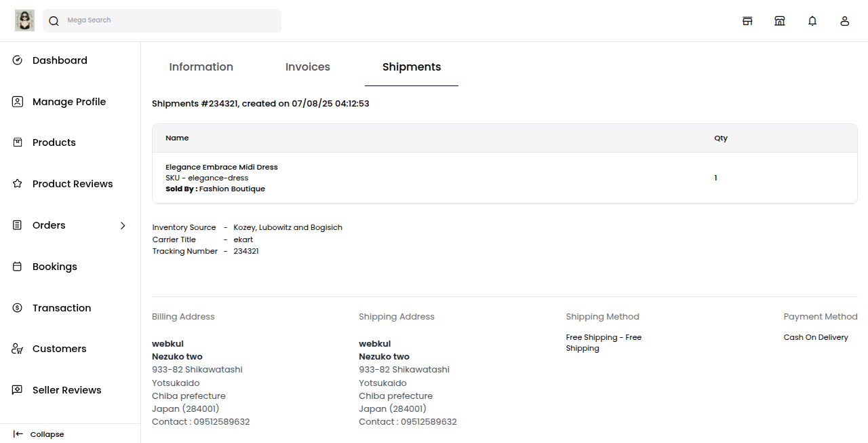Click the Customers icon in sidebar
Screen dimensions: 868x443
(x=18, y=349)
